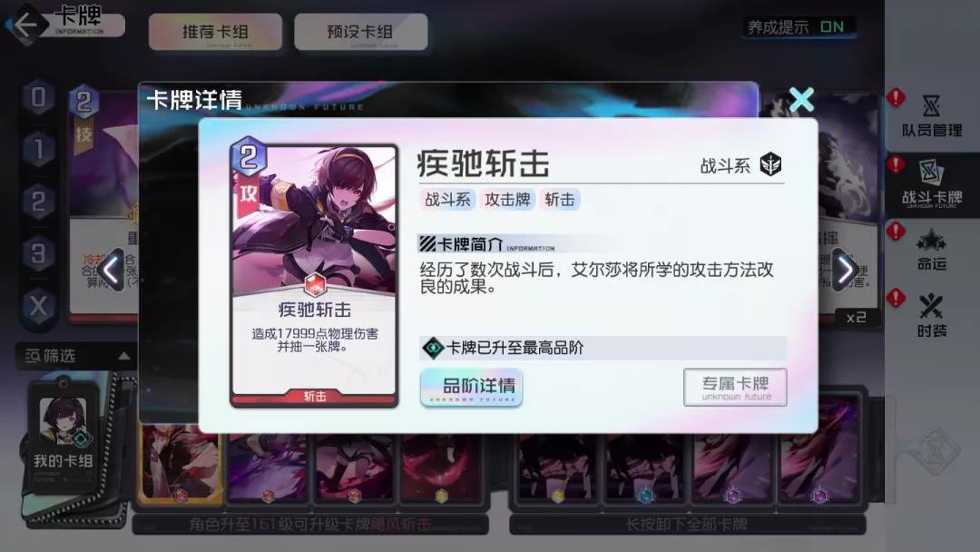Viewport: 980px width, 552px height.
Task: Click the 战斗系 faction emblem icon
Action: click(770, 165)
